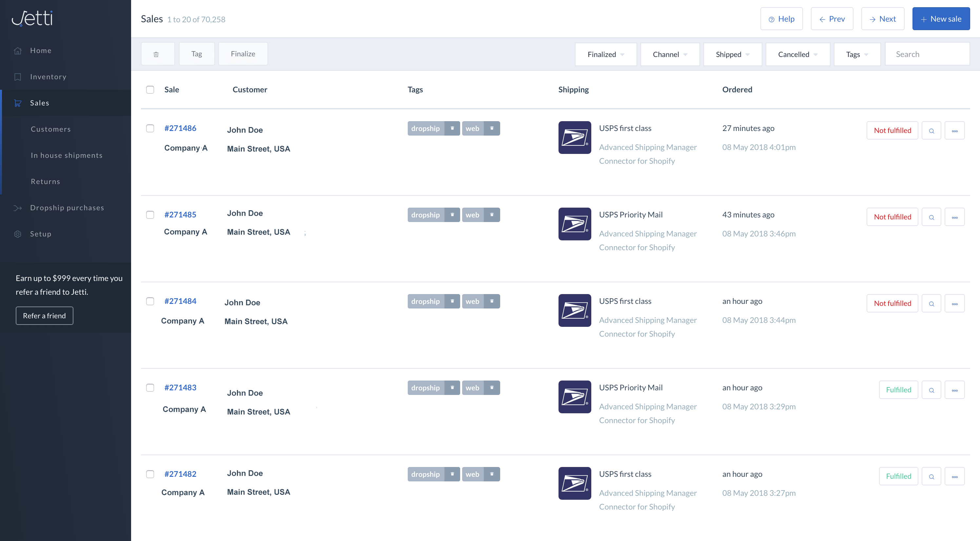Toggle the select-all sales checkbox
The height and width of the screenshot is (541, 980).
150,90
